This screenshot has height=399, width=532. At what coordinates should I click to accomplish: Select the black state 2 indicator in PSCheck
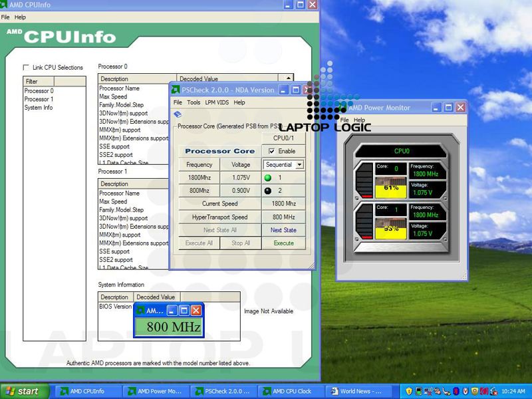pos(268,191)
